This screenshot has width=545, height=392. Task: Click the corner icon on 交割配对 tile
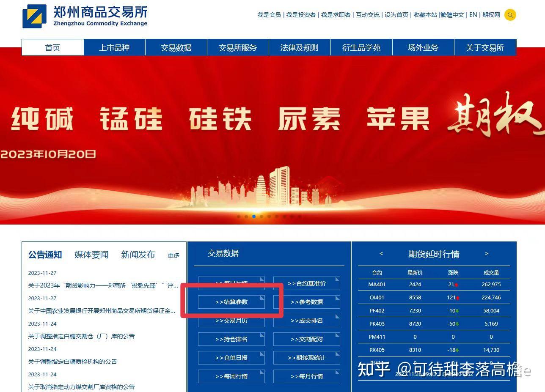(x=336, y=334)
